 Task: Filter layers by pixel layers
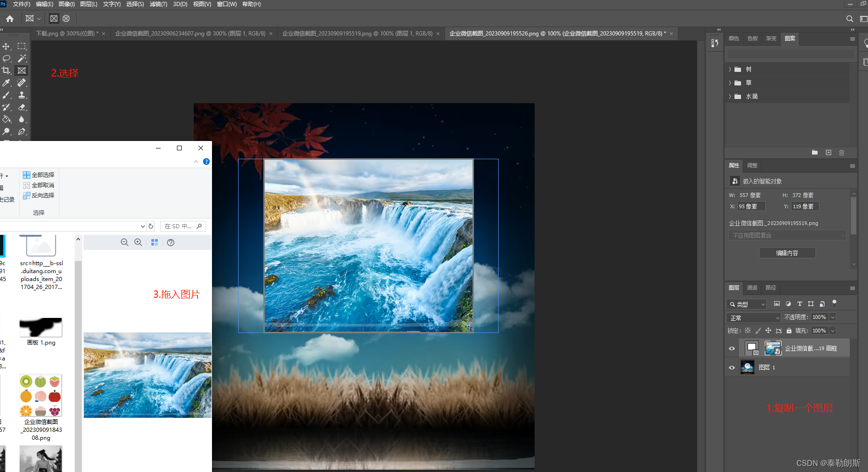[777, 304]
